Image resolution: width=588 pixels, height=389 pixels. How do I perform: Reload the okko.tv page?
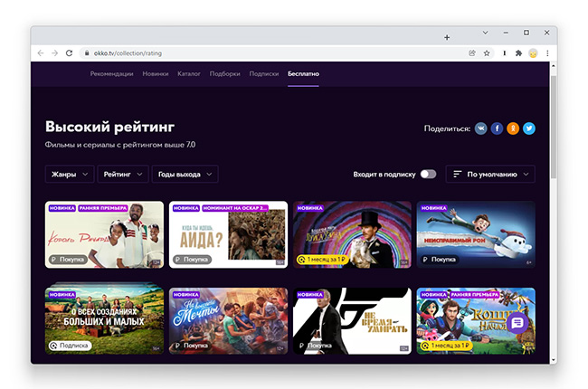69,53
